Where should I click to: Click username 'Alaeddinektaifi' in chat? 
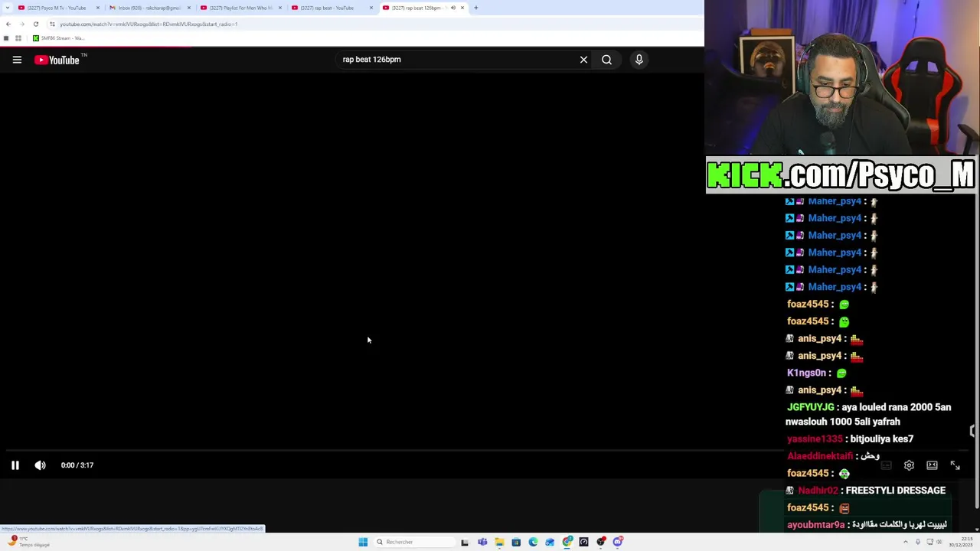819,456
